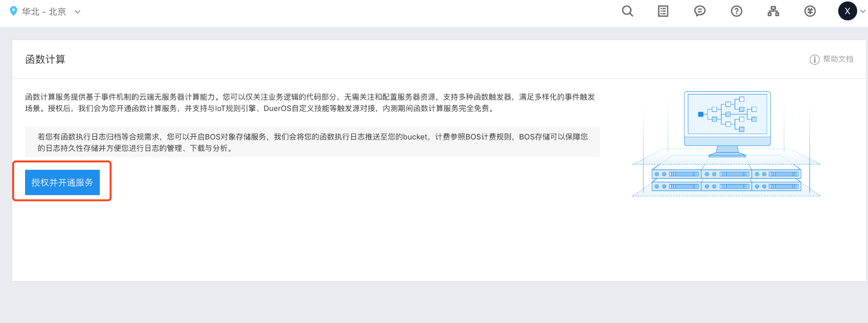868x323 pixels.
Task: Open the 帮助文档 help link
Action: pos(838,59)
